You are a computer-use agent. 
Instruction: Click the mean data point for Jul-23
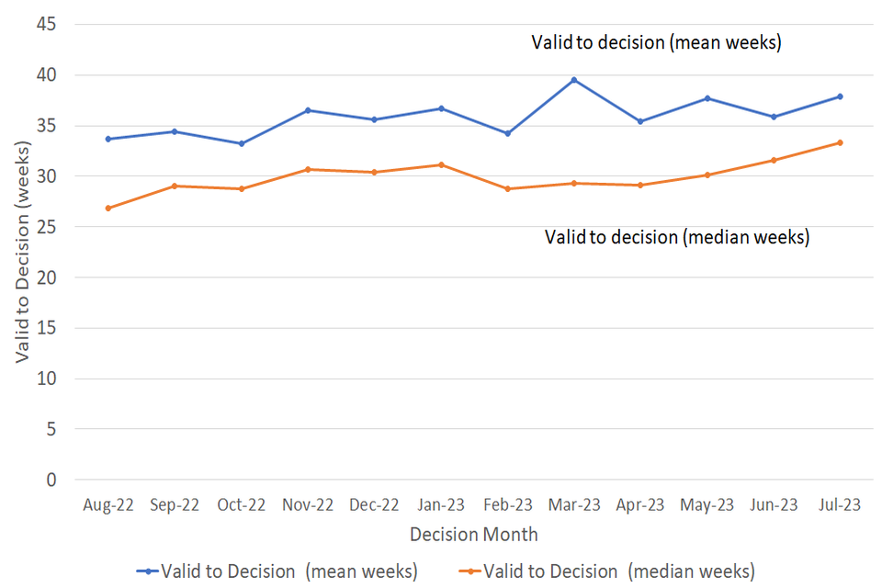pos(840,96)
